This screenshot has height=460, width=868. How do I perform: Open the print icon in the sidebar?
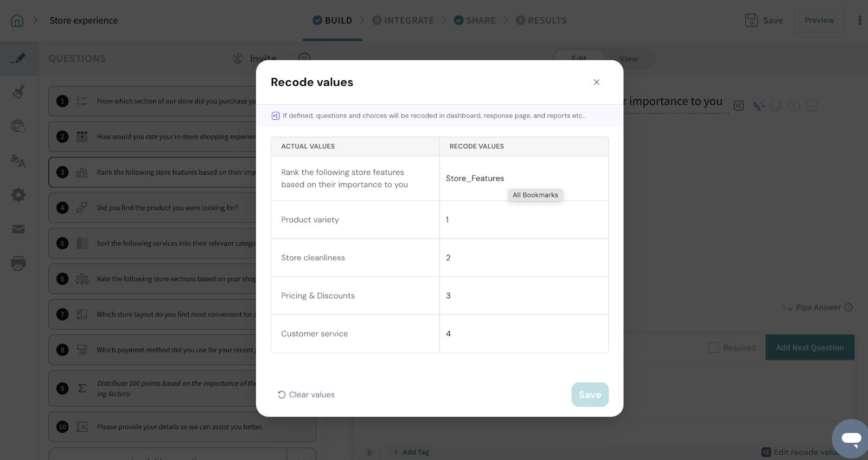click(18, 264)
